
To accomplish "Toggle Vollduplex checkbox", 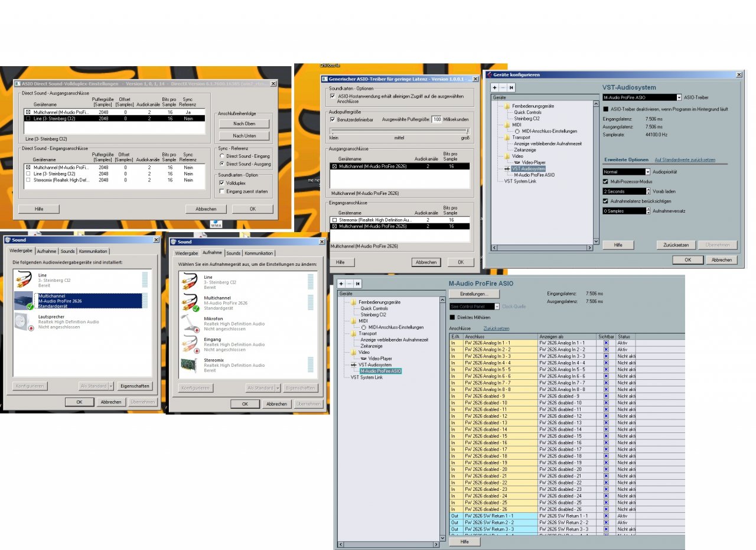I will pyautogui.click(x=221, y=183).
